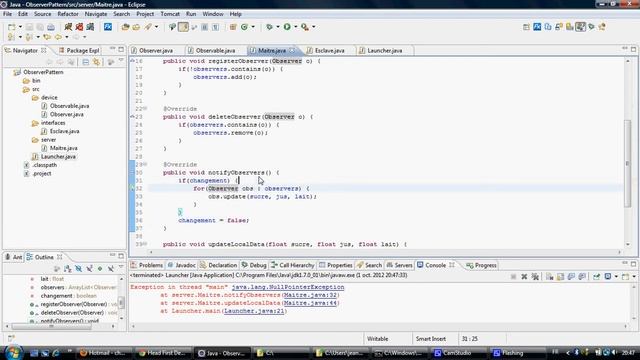
Task: Click the New wizard toolbar icon
Action: 11,27
